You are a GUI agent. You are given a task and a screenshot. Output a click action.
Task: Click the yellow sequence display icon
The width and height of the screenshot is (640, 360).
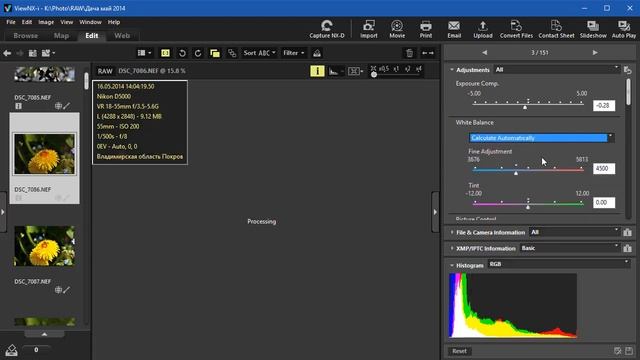[x=215, y=53]
